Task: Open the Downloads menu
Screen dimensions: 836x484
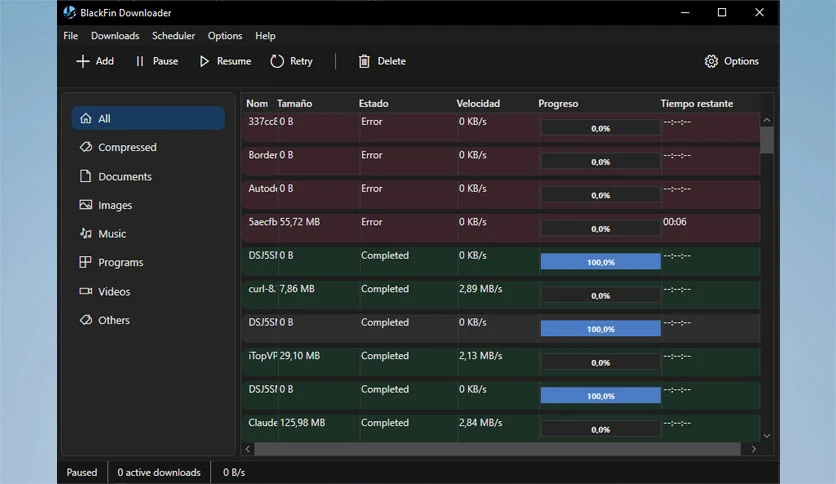Action: [115, 36]
